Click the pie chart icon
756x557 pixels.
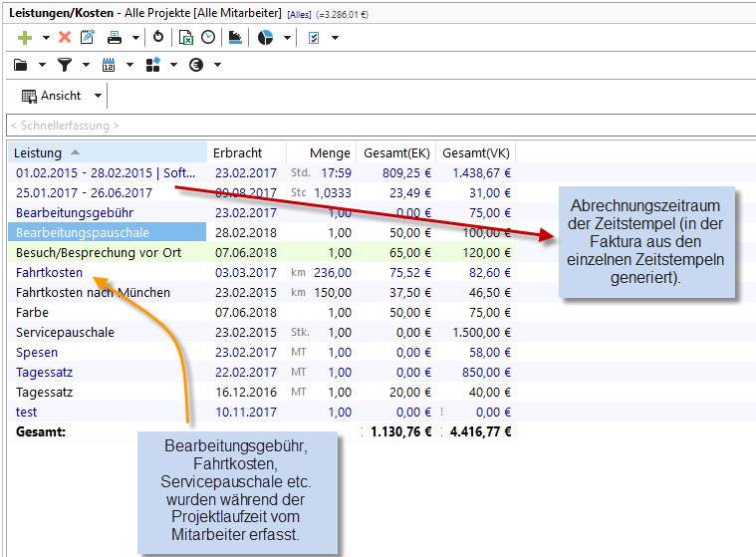(266, 37)
